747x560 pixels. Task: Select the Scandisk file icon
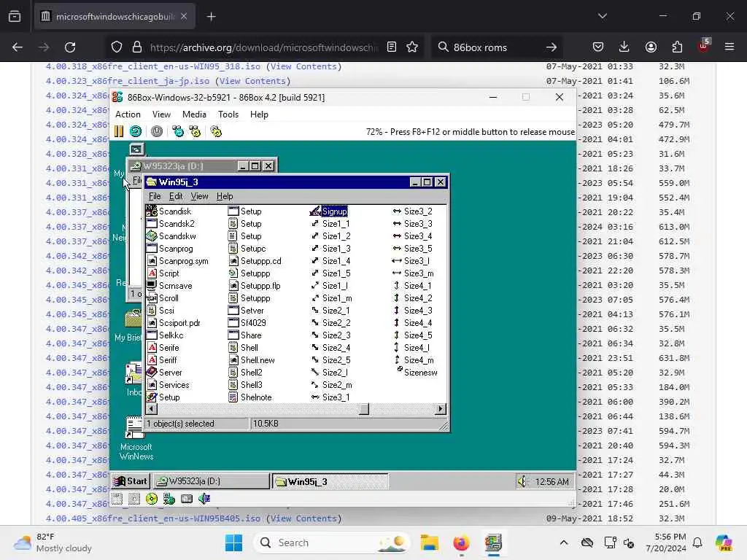point(169,211)
